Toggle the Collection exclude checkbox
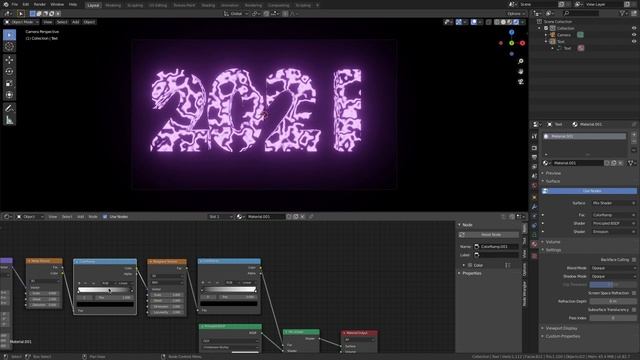Viewport: 640px width, 360px height. [546, 28]
